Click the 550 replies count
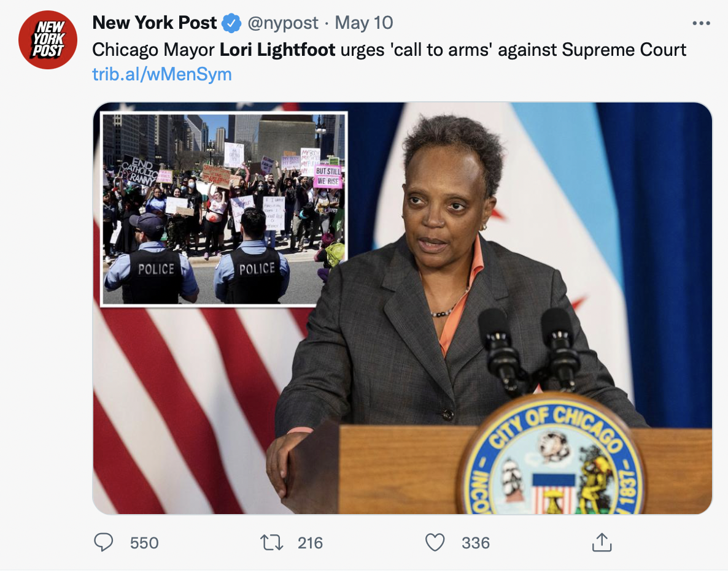This screenshot has width=728, height=573. [x=144, y=543]
